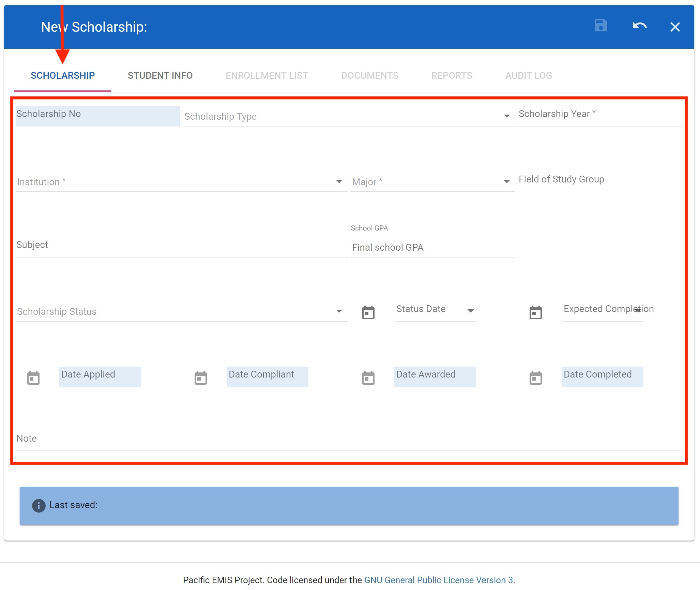Open the Date Completed calendar icon

pyautogui.click(x=535, y=378)
